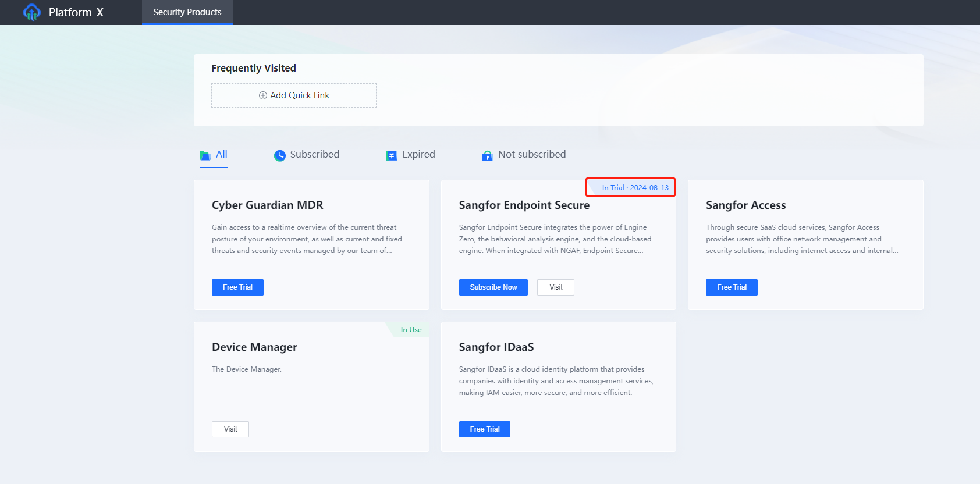980x484 pixels.
Task: Click the lock icon beside Not subscribed
Action: tap(488, 155)
